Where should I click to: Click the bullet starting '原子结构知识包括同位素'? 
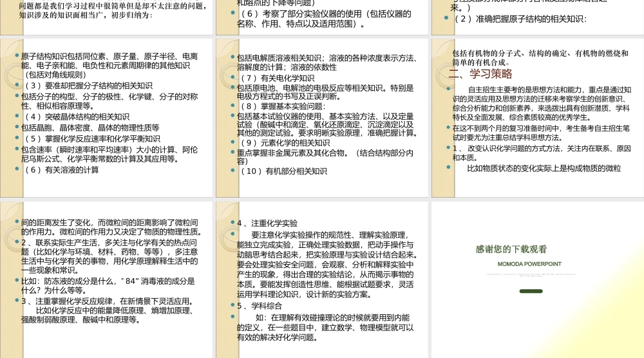[x=109, y=65]
